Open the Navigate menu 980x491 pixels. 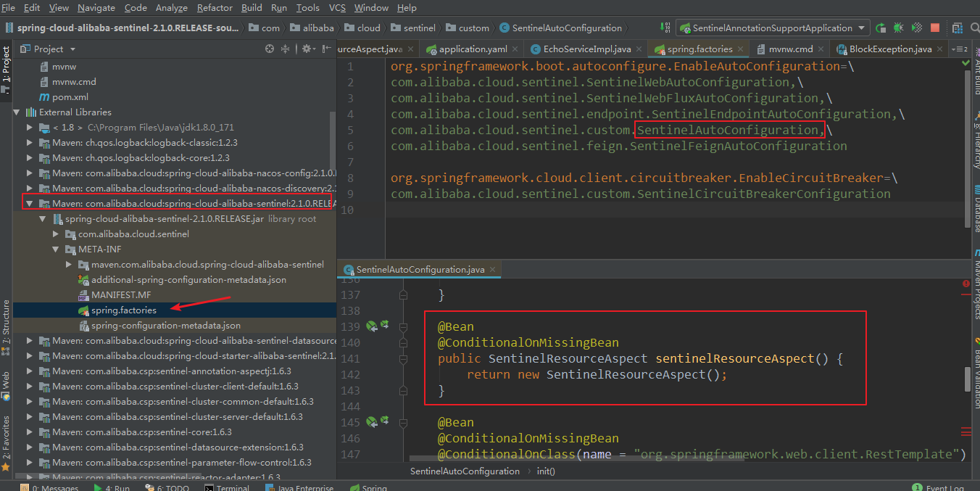tap(96, 7)
